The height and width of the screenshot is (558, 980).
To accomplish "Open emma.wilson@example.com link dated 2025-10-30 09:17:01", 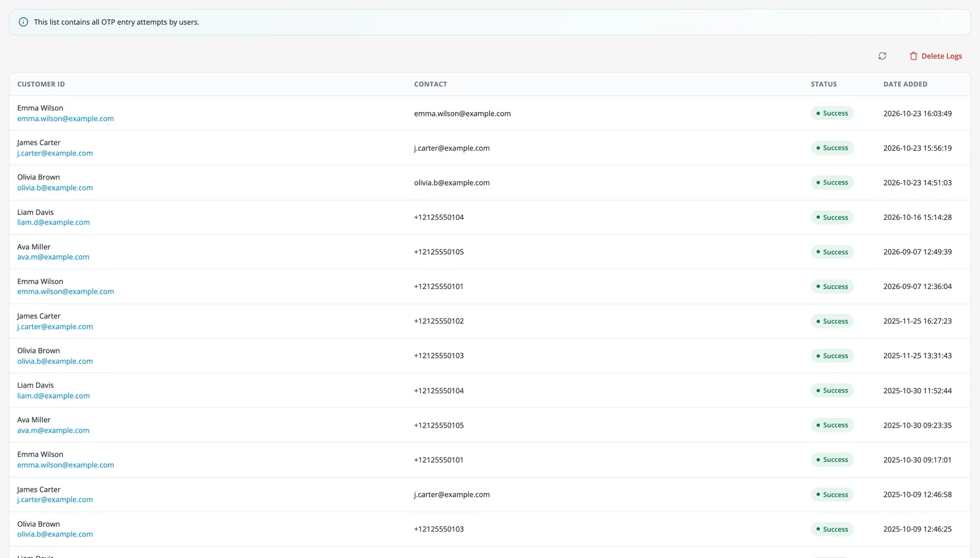I will tap(66, 465).
